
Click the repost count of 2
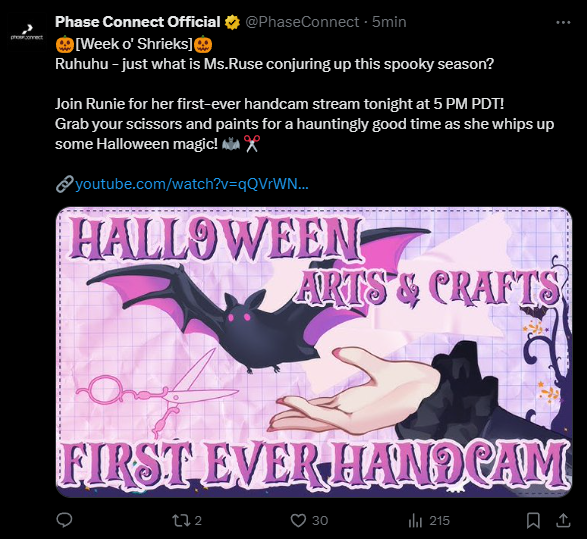click(198, 521)
